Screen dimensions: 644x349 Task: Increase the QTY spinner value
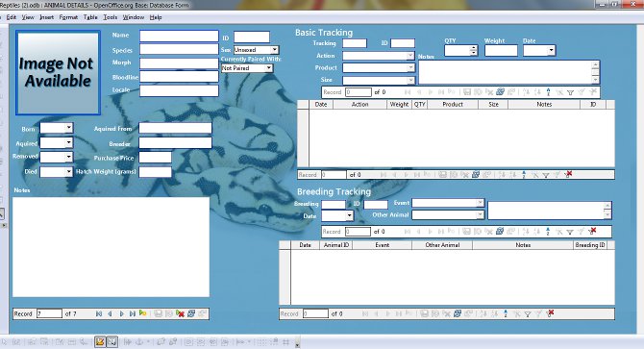474,48
